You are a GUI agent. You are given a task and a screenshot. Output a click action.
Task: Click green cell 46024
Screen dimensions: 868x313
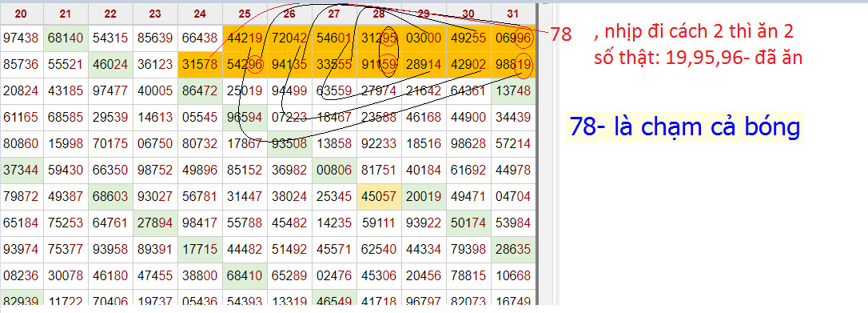[x=110, y=65]
